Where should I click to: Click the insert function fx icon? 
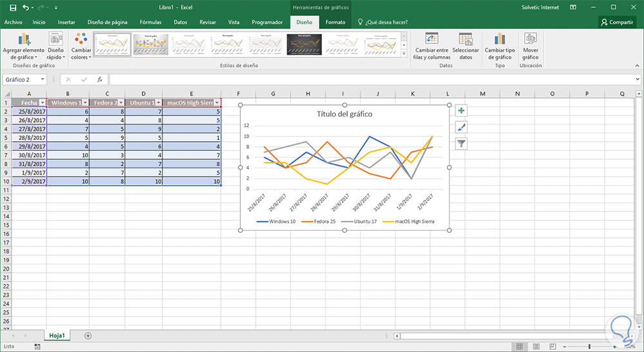pyautogui.click(x=100, y=79)
